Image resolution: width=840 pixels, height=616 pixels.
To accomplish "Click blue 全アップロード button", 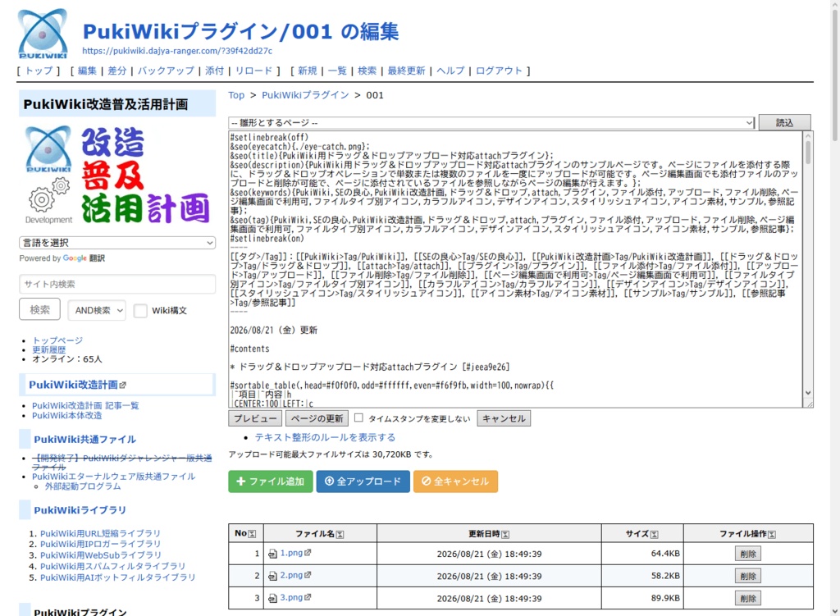I will coord(363,481).
